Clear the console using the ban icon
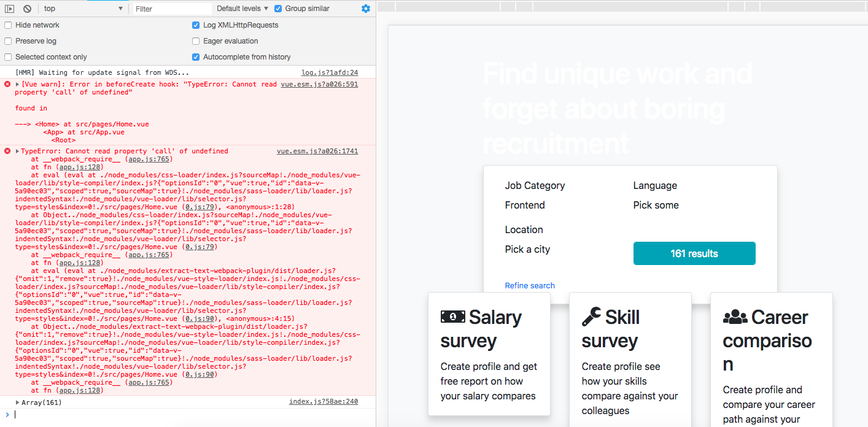This screenshot has width=868, height=427. 26,9
